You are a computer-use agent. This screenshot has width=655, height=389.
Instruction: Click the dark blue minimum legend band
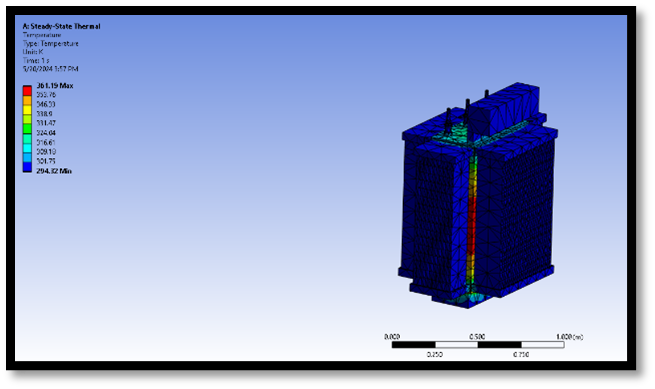(x=27, y=168)
